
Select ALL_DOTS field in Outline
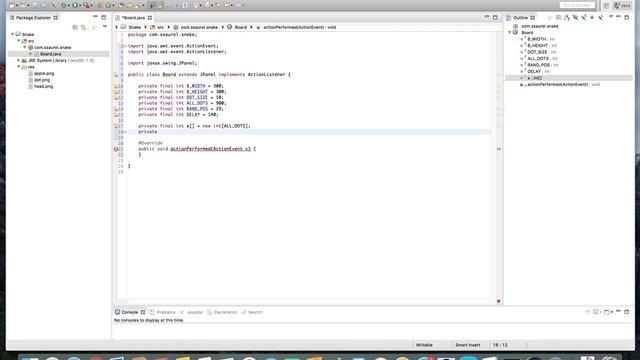538,59
